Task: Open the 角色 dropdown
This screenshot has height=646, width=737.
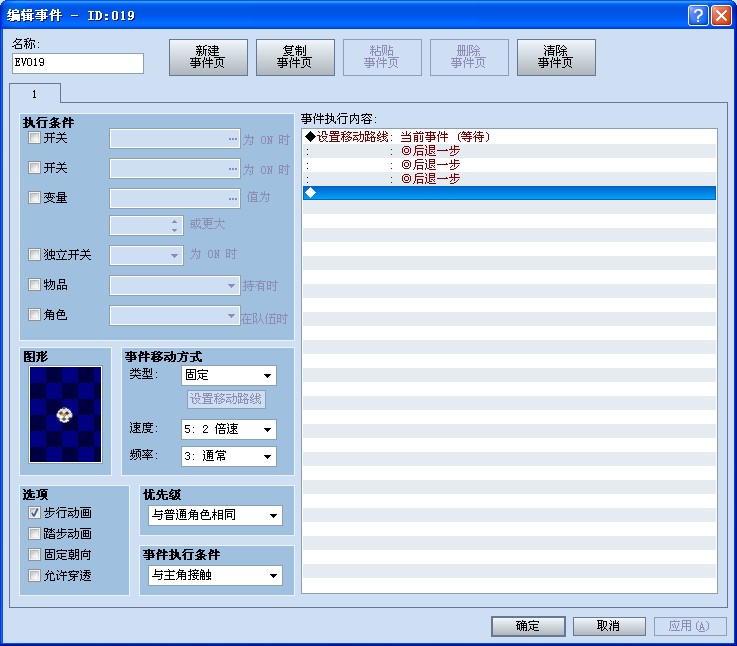Action: 175,315
